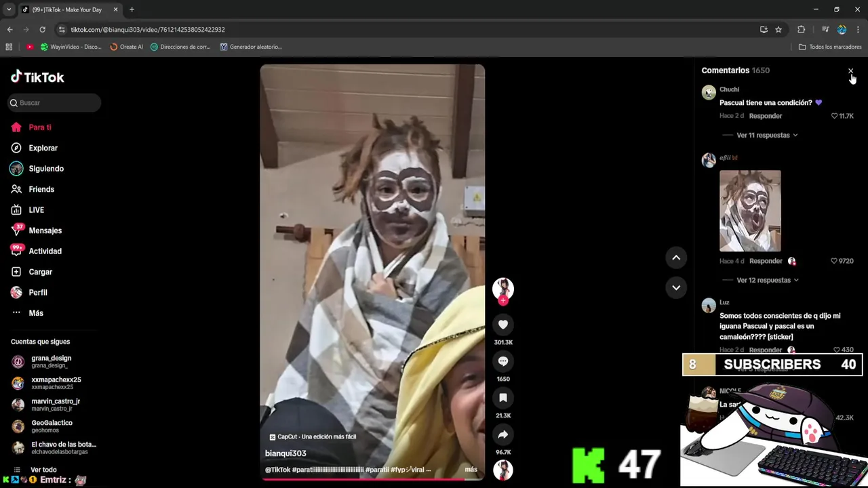The width and height of the screenshot is (868, 488).
Task: Reload the page
Action: [42, 29]
